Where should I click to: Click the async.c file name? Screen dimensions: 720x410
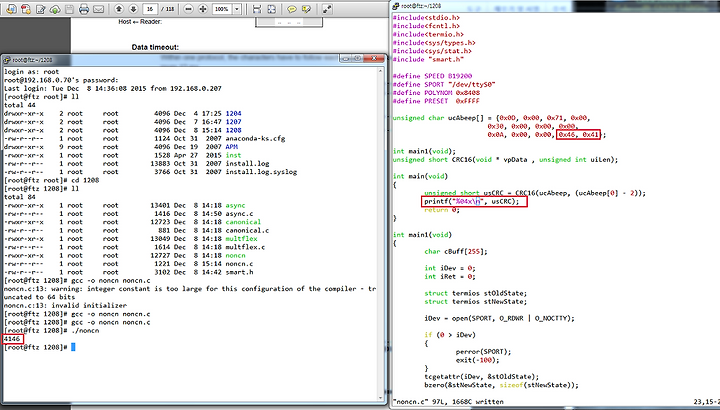(239, 213)
